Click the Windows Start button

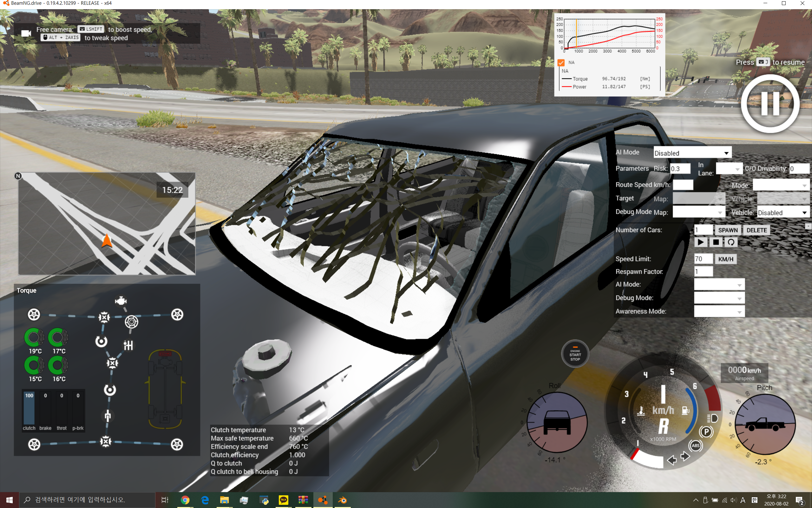pyautogui.click(x=10, y=500)
